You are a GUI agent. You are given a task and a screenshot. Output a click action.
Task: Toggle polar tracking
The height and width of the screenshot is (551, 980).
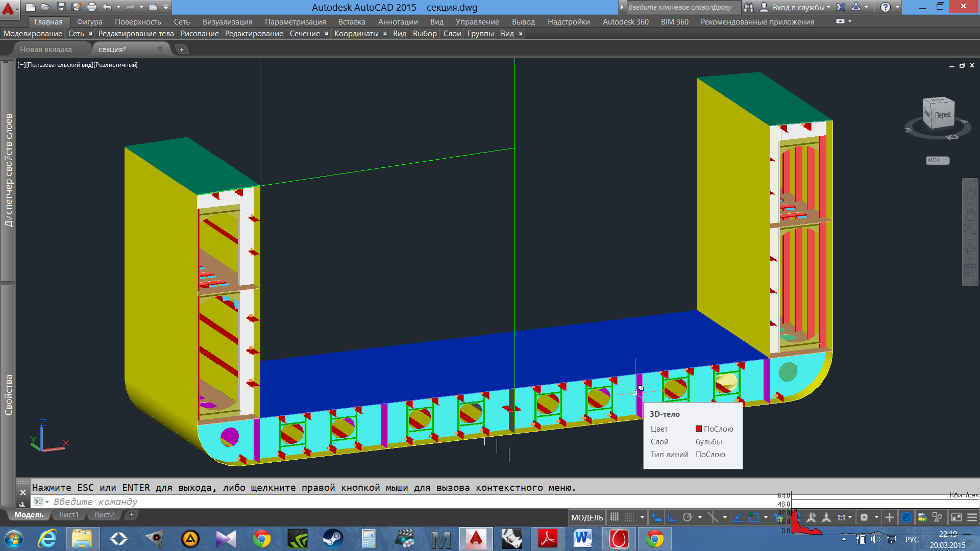point(688,517)
